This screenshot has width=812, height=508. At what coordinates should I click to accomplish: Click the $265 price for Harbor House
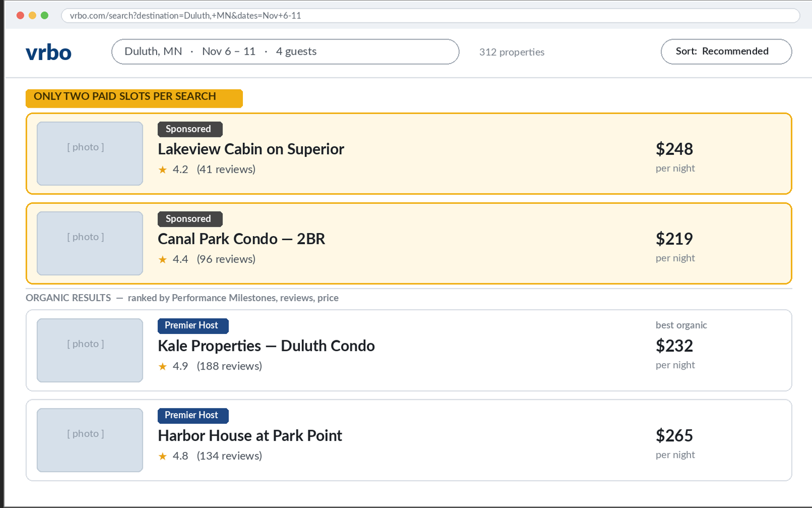pyautogui.click(x=674, y=436)
